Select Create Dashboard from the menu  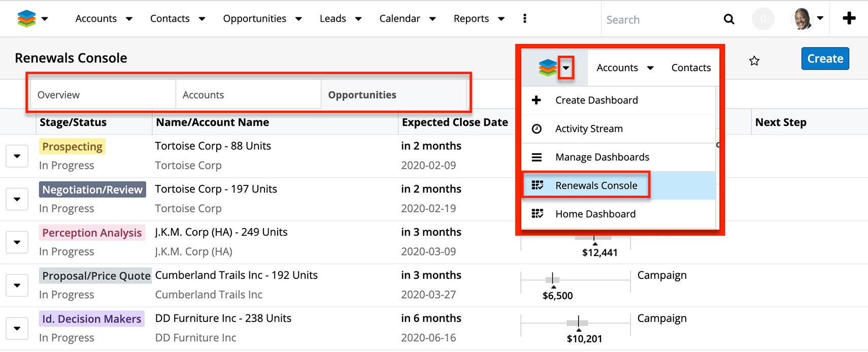click(596, 100)
